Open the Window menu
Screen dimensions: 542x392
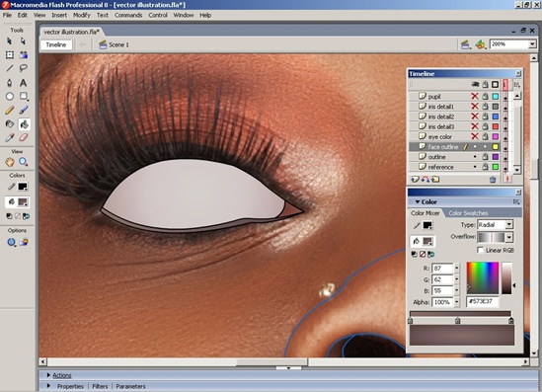pos(184,15)
